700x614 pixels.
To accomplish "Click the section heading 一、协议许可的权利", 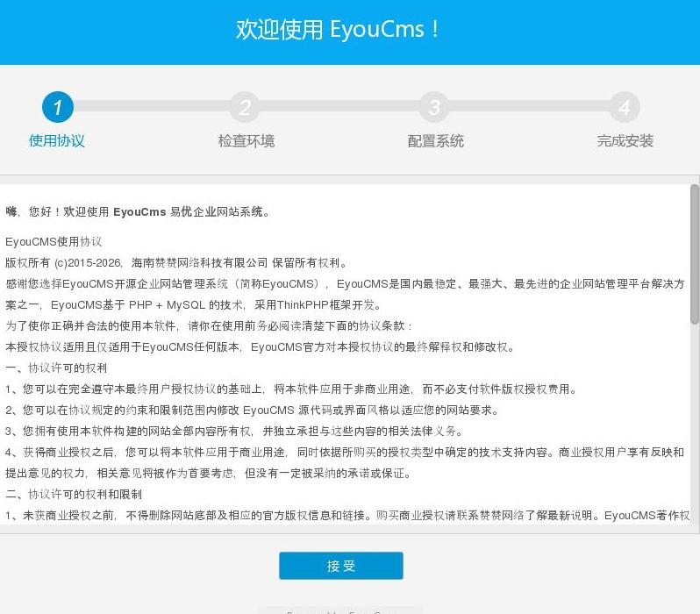I will (x=56, y=368).
